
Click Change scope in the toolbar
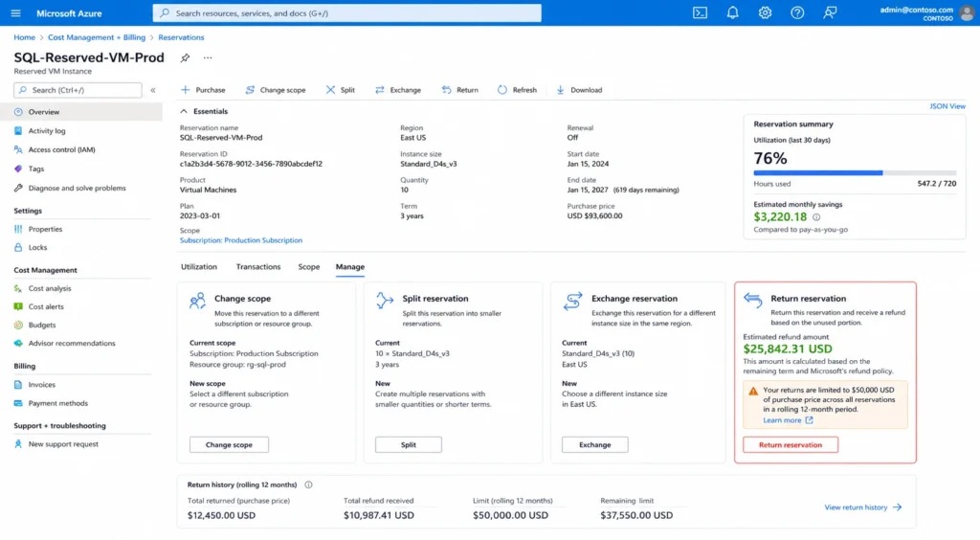pos(276,90)
